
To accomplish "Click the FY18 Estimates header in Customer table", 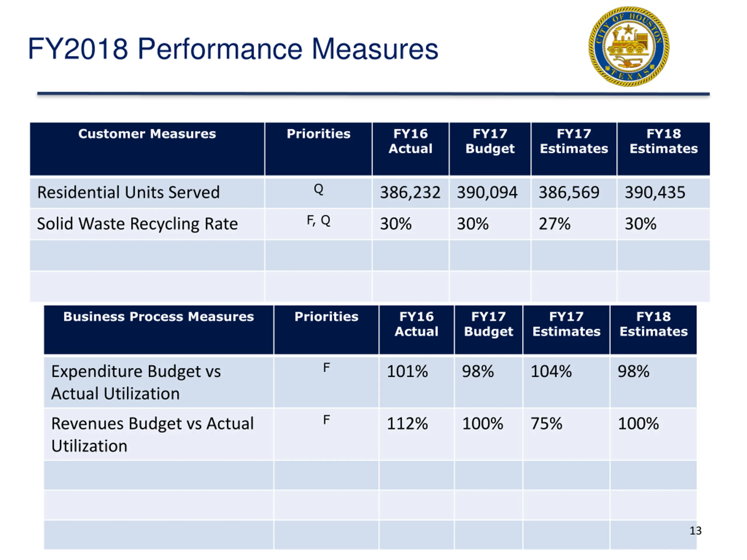I will point(663,149).
